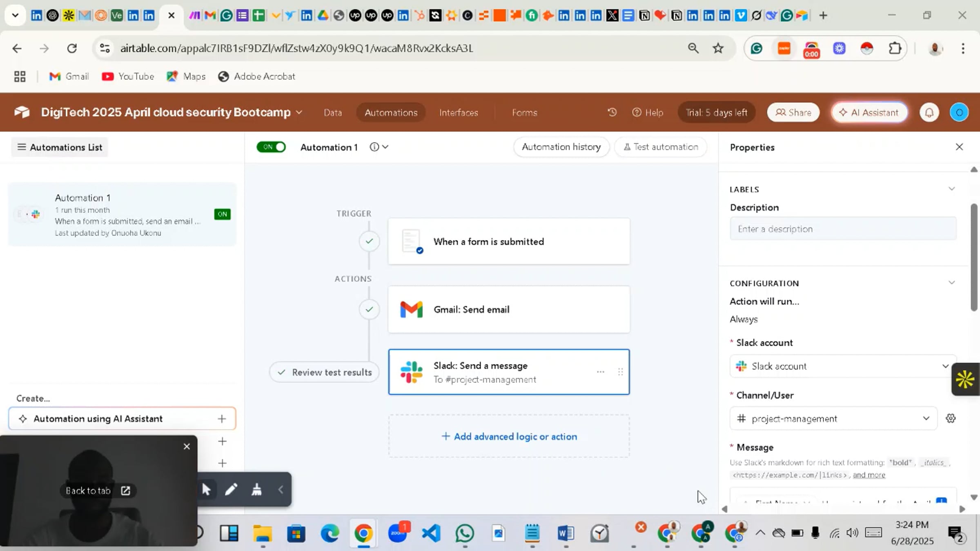Go back to previous page
This screenshot has width=980, height=551.
pos(17,49)
